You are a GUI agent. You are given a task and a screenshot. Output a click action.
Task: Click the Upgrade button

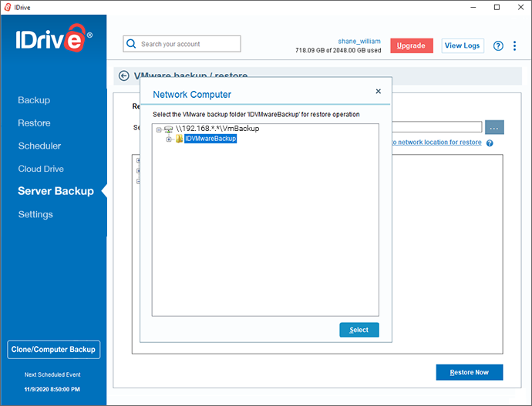(411, 45)
